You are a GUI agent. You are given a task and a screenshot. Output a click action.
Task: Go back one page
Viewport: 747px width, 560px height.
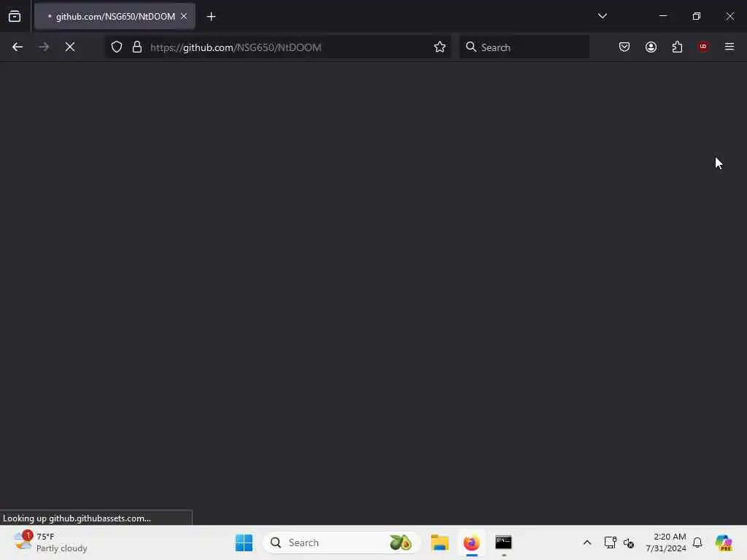click(18, 47)
